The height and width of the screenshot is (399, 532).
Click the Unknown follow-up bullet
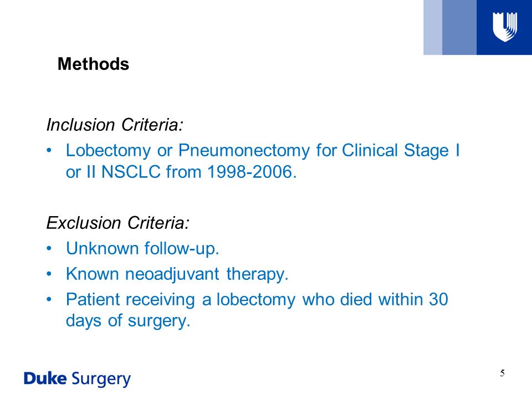(142, 249)
